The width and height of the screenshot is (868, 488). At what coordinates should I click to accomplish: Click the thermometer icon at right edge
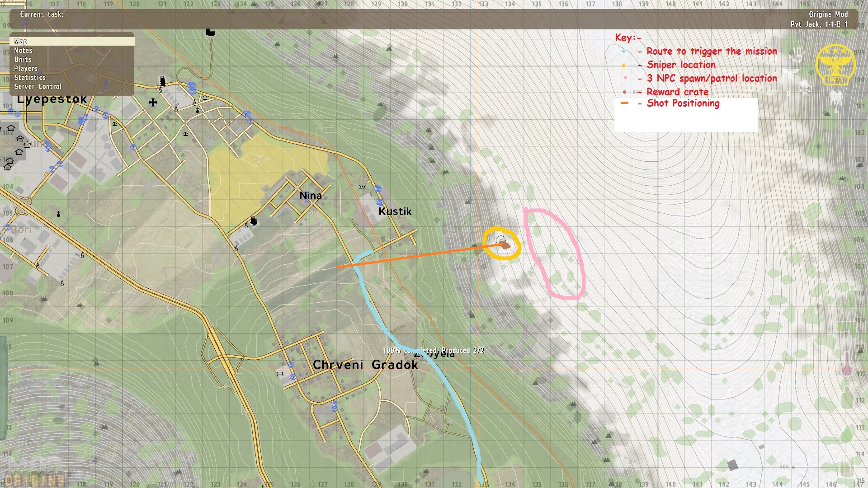847,364
